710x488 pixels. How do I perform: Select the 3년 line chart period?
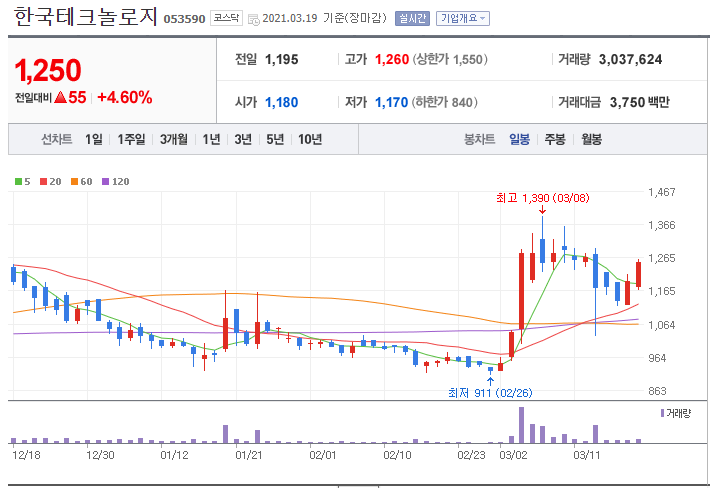pyautogui.click(x=243, y=139)
